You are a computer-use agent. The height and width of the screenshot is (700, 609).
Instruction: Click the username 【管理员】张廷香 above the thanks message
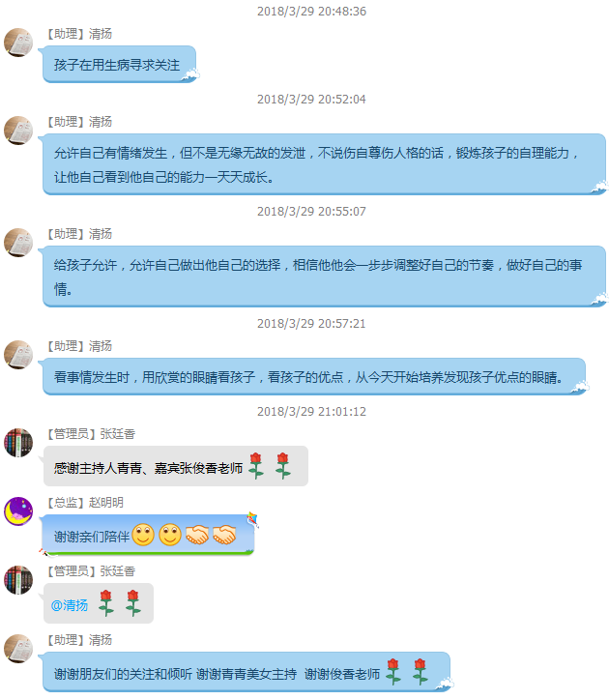tap(91, 434)
